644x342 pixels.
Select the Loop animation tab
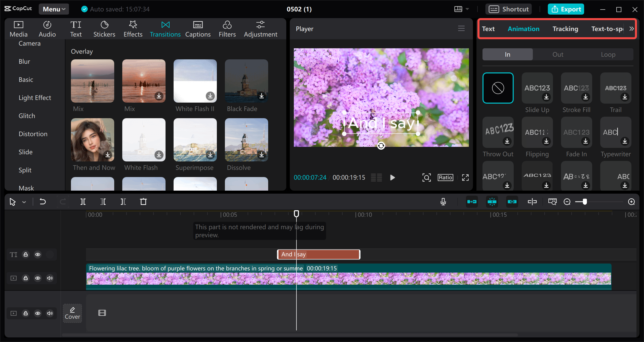(x=608, y=54)
